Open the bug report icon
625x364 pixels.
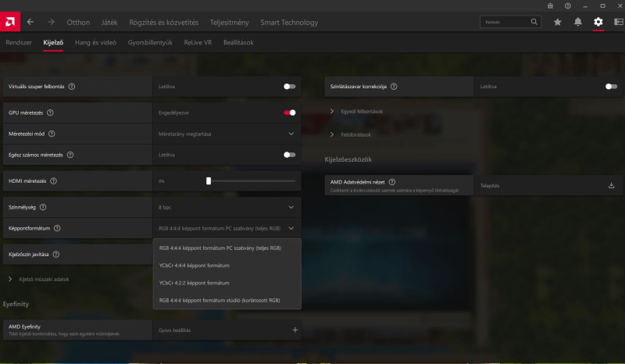pyautogui.click(x=550, y=6)
